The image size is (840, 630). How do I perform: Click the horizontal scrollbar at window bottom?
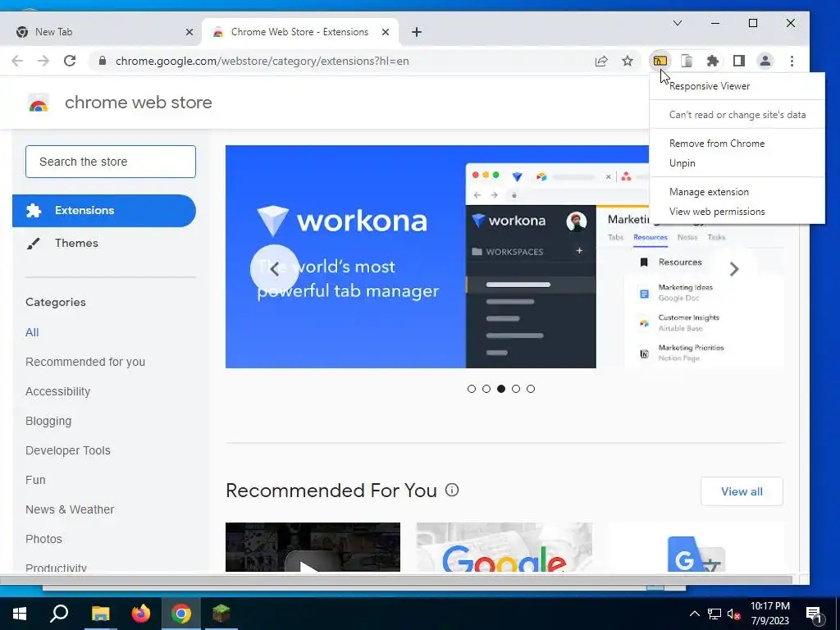tap(396, 580)
